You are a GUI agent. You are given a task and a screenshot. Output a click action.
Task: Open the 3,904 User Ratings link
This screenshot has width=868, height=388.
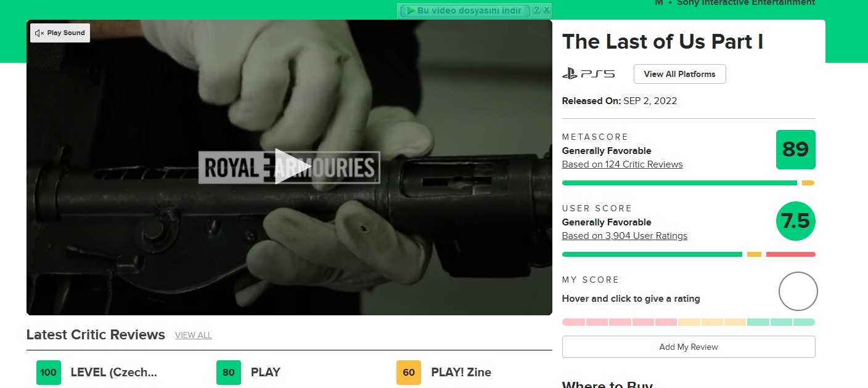tap(624, 236)
